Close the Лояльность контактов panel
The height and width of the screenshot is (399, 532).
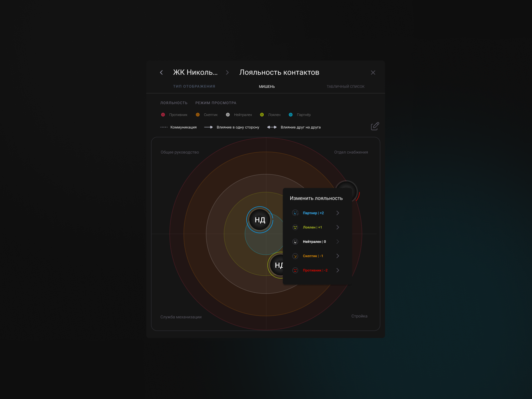click(x=373, y=72)
